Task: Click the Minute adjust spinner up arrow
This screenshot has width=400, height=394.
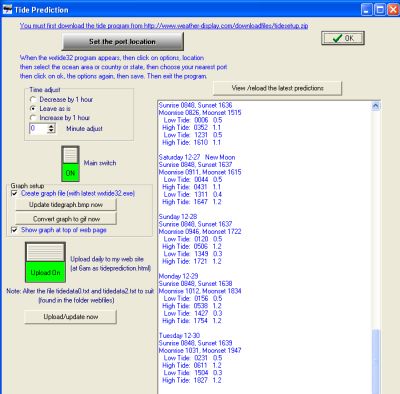Action: point(51,126)
